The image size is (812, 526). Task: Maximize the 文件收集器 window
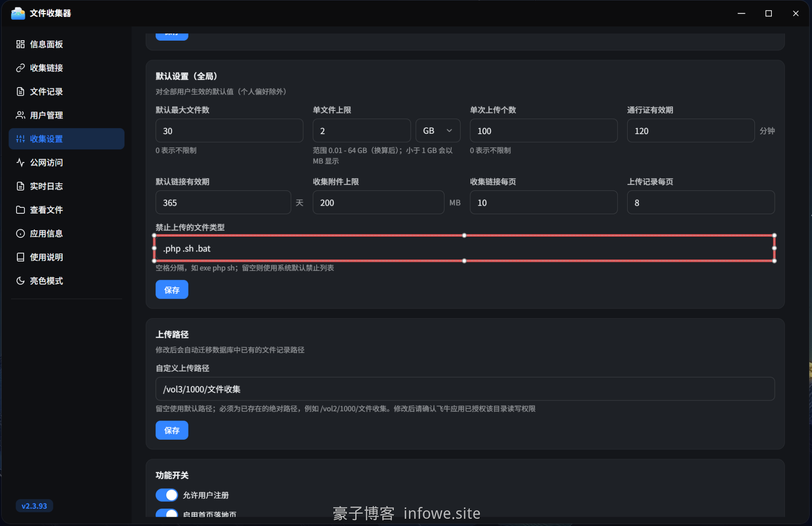pyautogui.click(x=768, y=14)
